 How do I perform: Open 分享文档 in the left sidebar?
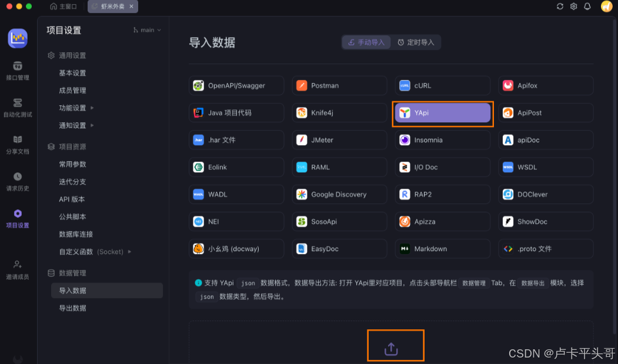tap(17, 145)
